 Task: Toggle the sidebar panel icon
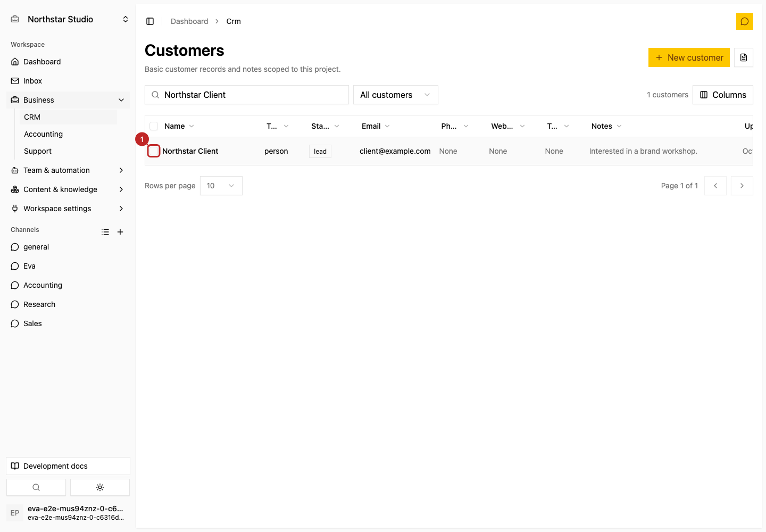coord(150,21)
